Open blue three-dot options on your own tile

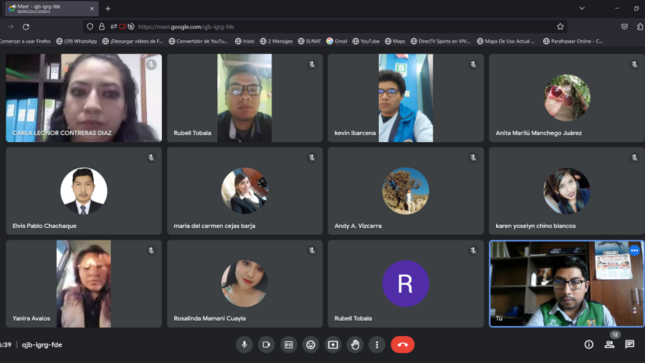click(x=634, y=250)
